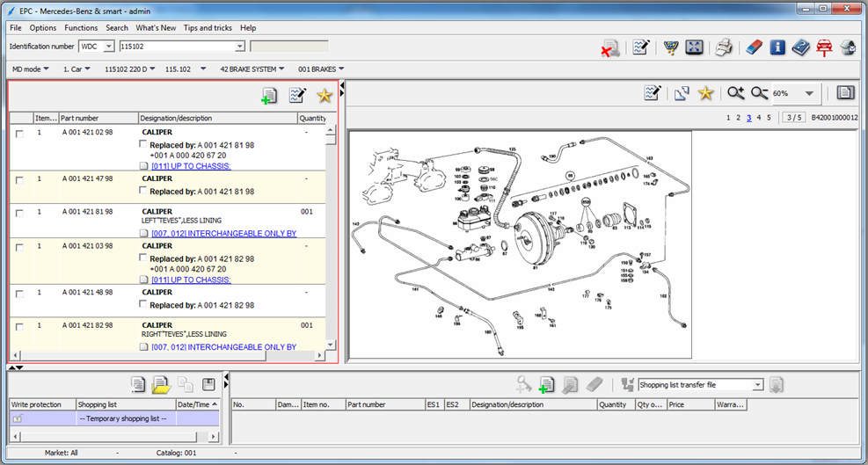Open the notes icon above the illustration
This screenshot has width=868, height=465.
[653, 93]
